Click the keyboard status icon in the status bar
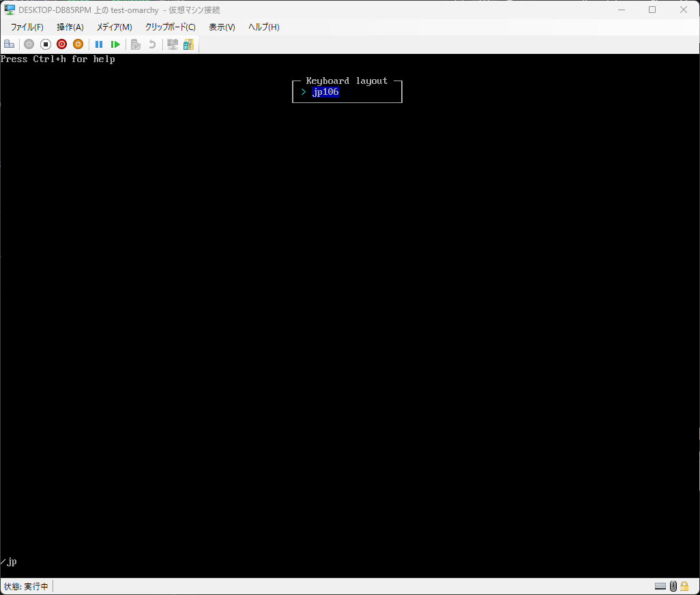 tap(660, 586)
